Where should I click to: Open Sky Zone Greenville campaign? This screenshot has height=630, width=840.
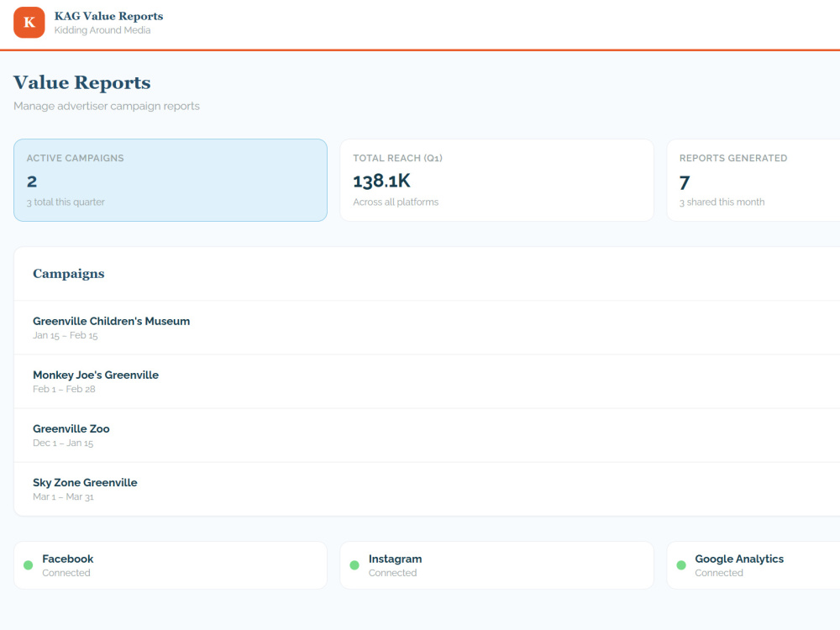point(427,489)
